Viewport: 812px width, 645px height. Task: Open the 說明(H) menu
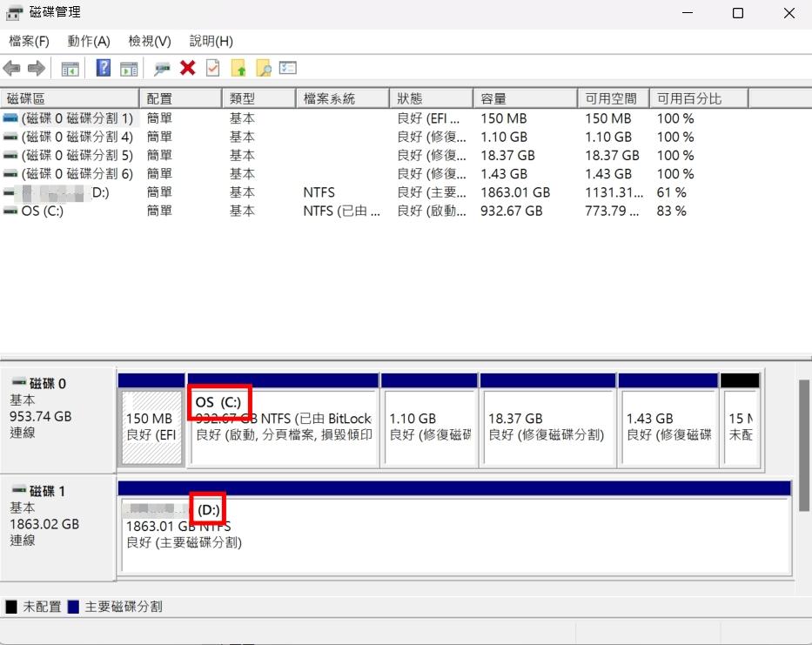[x=211, y=41]
